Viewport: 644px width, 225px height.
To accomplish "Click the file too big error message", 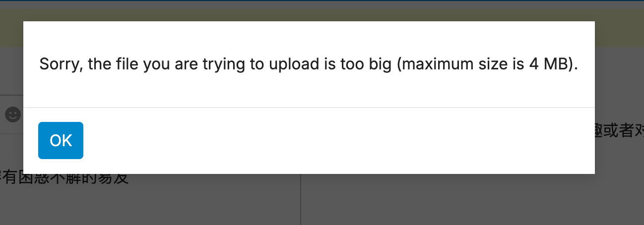I will point(309,64).
